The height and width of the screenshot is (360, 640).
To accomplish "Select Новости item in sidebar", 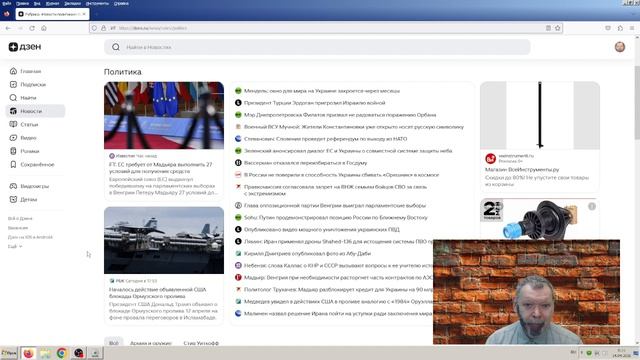I will tap(36, 111).
